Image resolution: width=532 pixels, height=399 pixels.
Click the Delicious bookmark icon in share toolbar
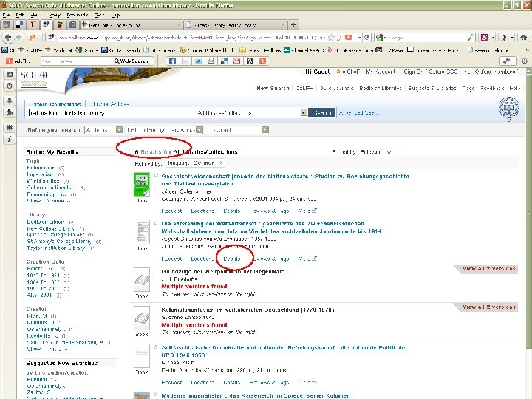click(x=224, y=61)
